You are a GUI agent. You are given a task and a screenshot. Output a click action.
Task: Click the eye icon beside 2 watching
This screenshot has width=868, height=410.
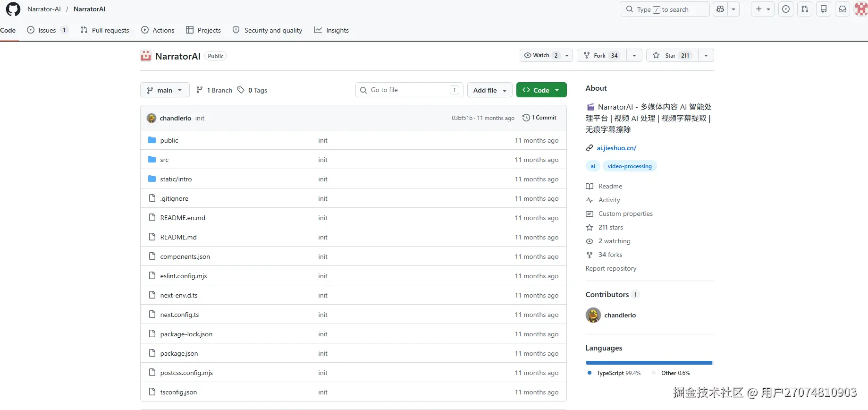590,241
